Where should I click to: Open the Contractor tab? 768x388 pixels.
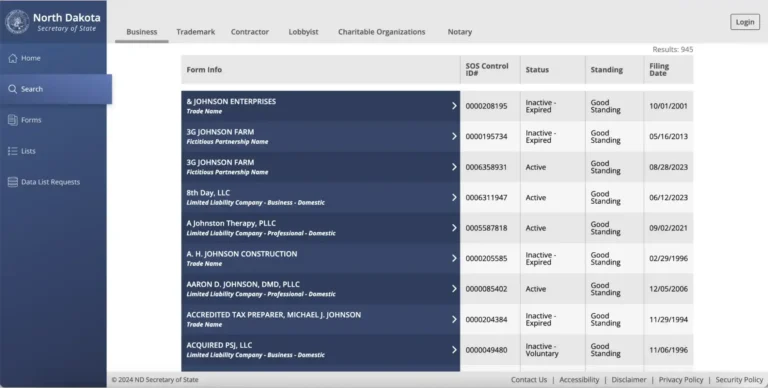(x=250, y=32)
